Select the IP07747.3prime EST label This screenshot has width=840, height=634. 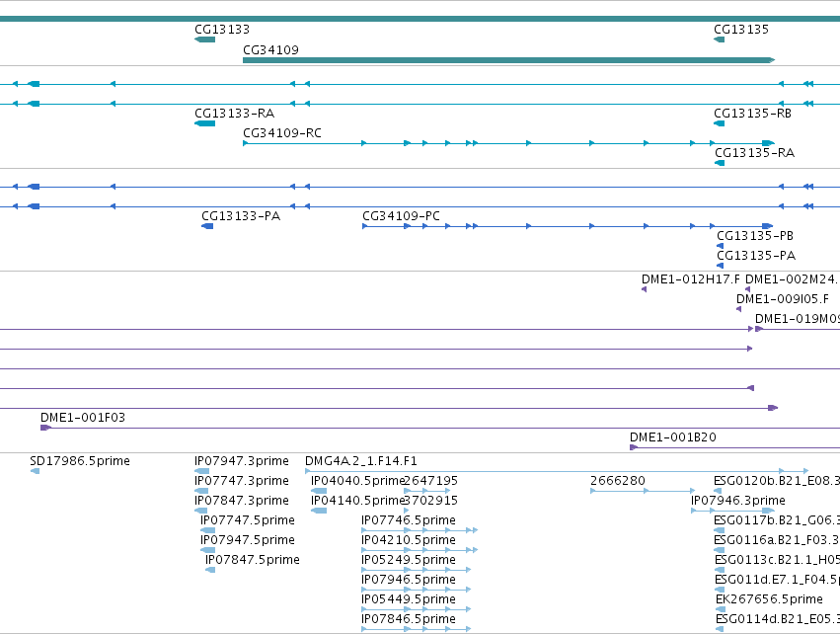pos(241,481)
